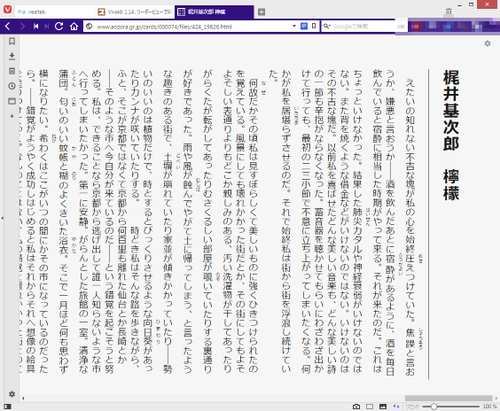Open the Window panel

(12, 101)
